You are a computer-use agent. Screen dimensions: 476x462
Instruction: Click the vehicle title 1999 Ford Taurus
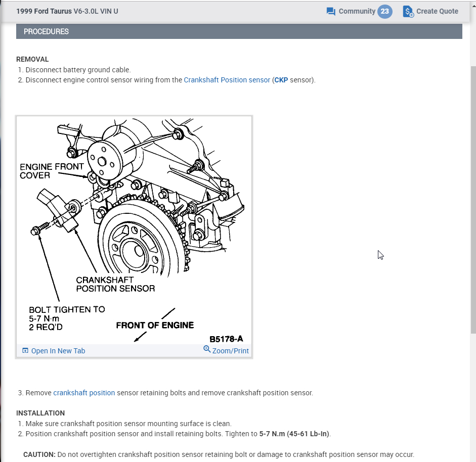coord(67,11)
